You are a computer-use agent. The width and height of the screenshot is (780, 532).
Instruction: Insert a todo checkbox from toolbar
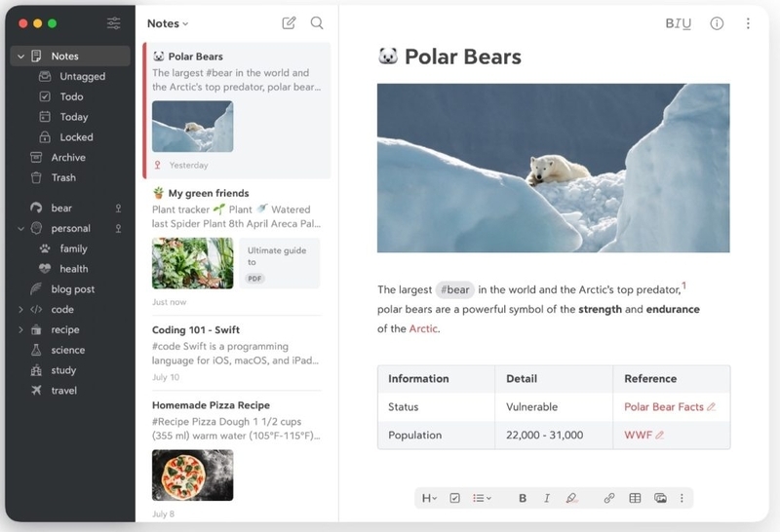click(454, 498)
